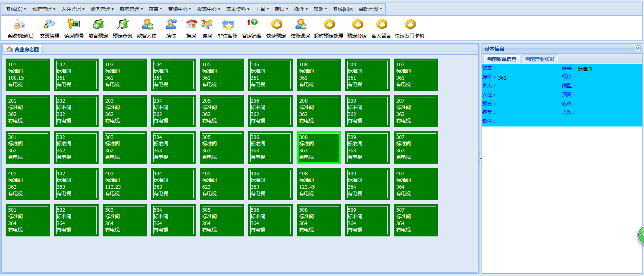Open the 报表中心 dropdown menu
The image size is (644, 276).
[x=209, y=9]
